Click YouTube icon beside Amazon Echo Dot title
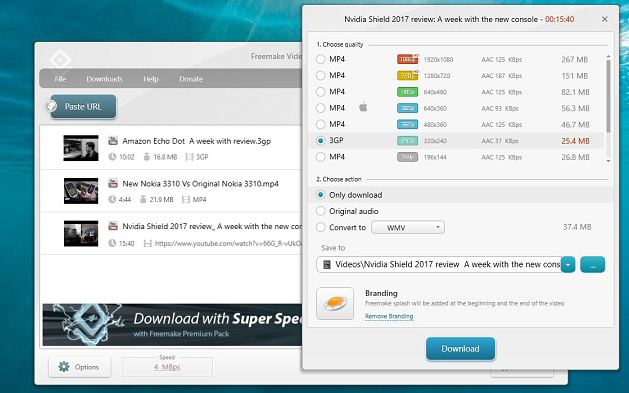This screenshot has height=393, width=629. tap(113, 141)
